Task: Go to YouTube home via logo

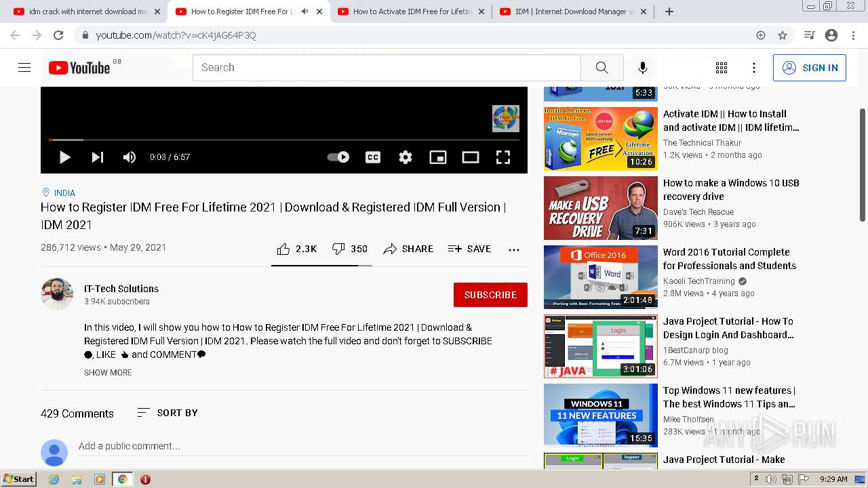Action: point(79,68)
